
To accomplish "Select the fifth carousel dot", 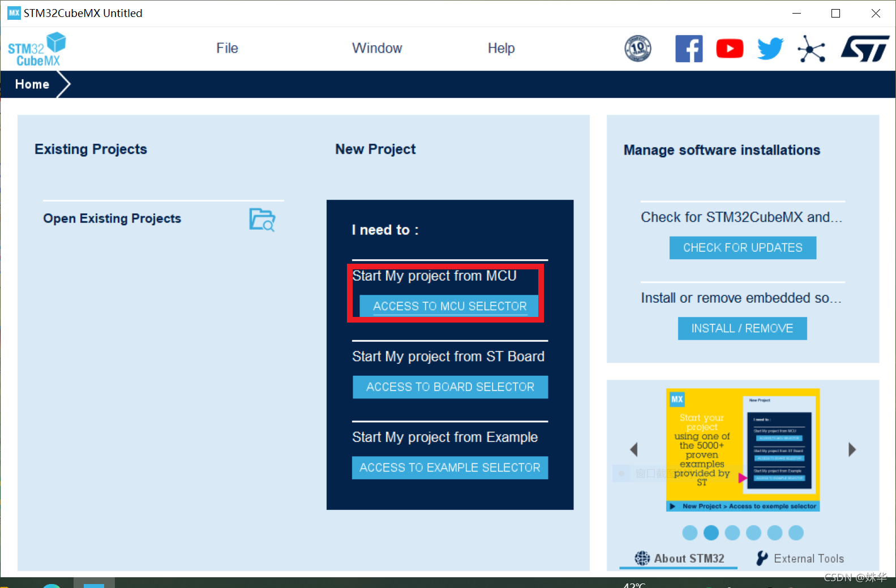I will pos(775,533).
